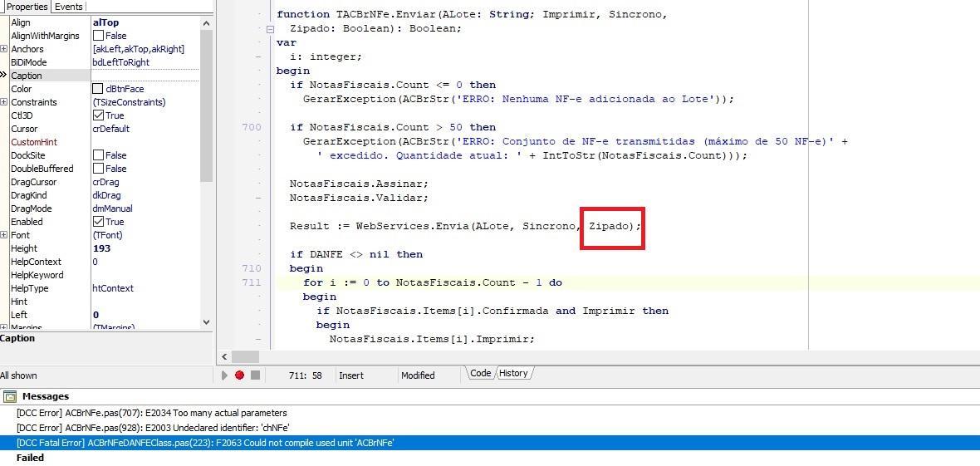Click the DragKind value dkDrag
Screen dimensions: 980x466
[x=106, y=195]
